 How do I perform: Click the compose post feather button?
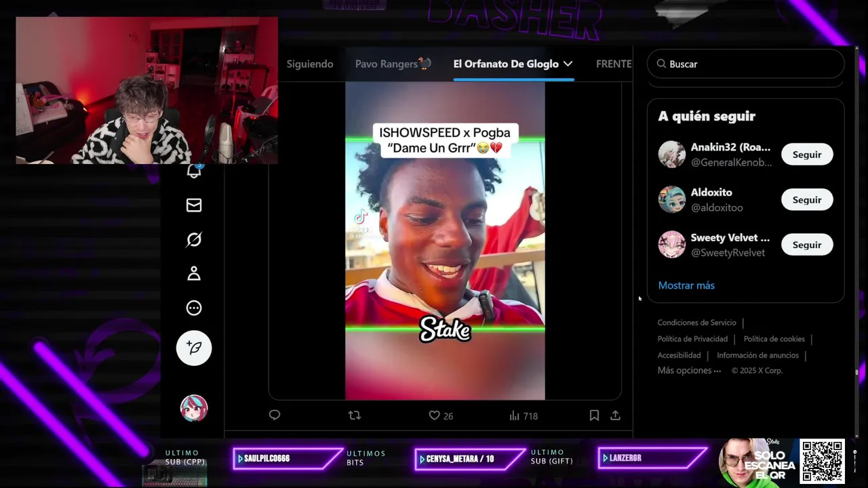click(194, 348)
